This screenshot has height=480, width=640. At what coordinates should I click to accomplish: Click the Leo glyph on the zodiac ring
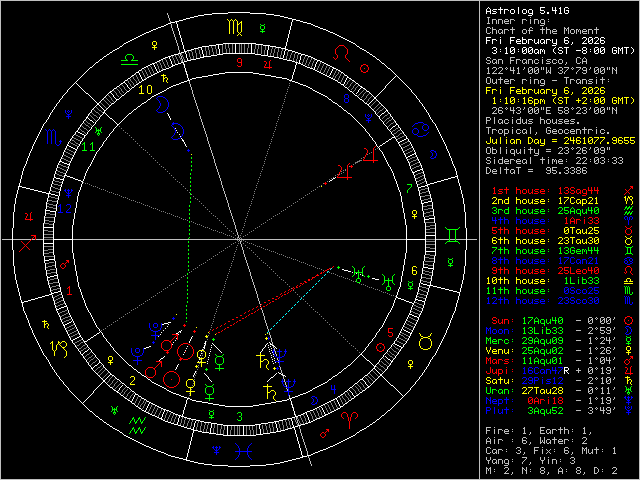click(342, 51)
